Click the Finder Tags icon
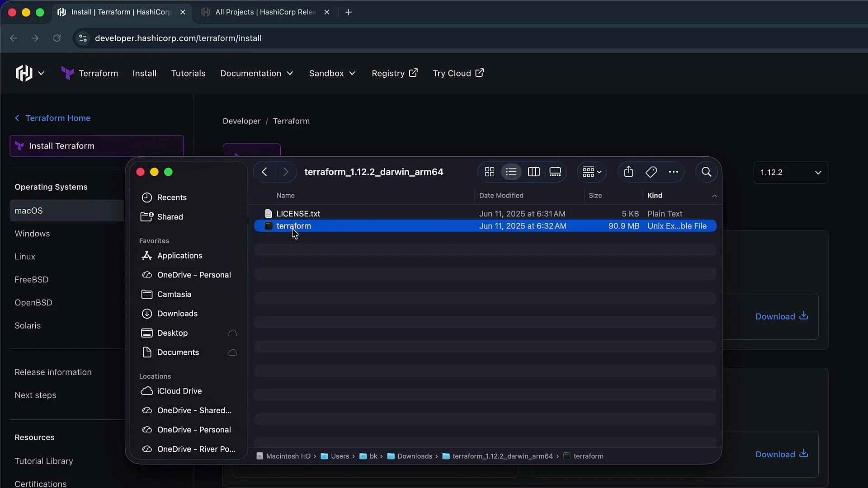The width and height of the screenshot is (868, 488). pos(651,172)
